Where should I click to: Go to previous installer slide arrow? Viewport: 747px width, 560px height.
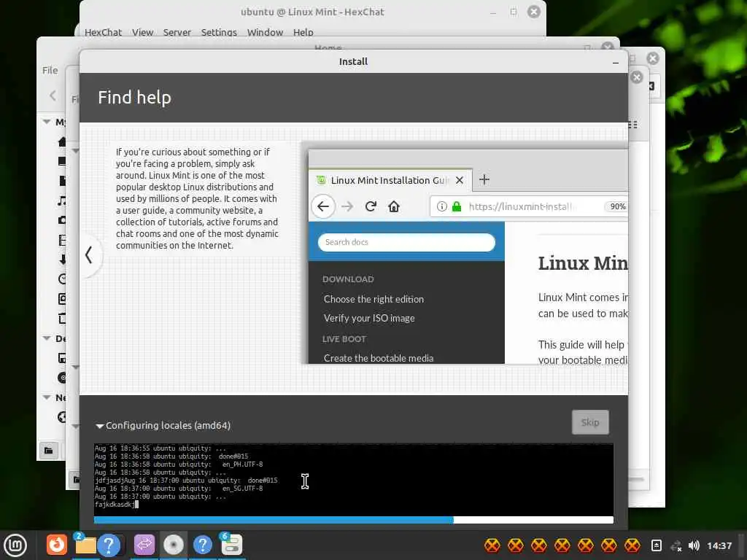(x=88, y=254)
